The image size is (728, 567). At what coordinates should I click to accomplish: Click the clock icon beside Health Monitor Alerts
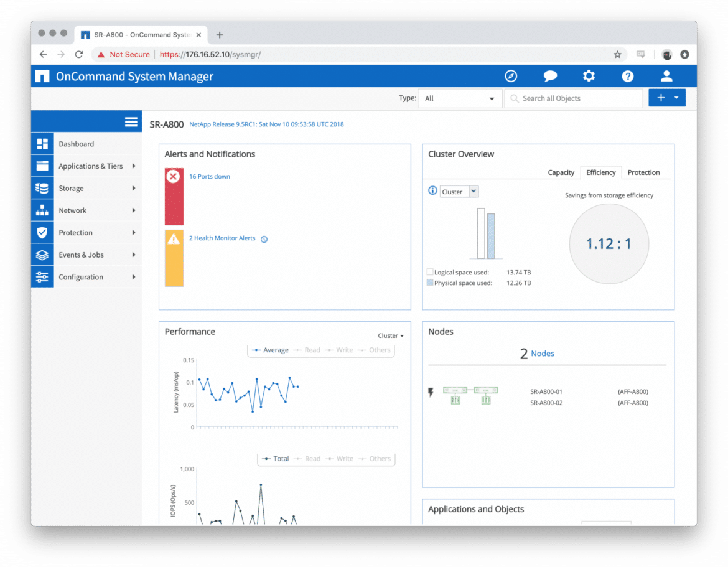point(264,239)
